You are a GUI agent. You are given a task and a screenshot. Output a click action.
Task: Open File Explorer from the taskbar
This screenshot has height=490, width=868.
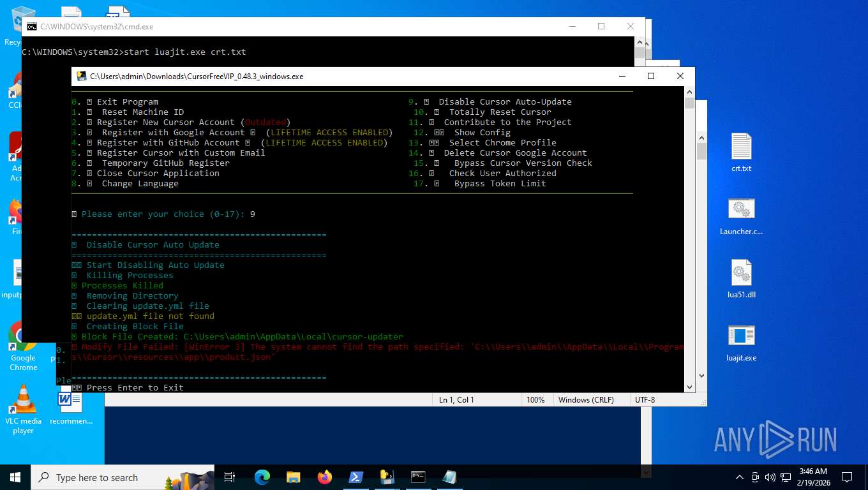[x=294, y=477]
